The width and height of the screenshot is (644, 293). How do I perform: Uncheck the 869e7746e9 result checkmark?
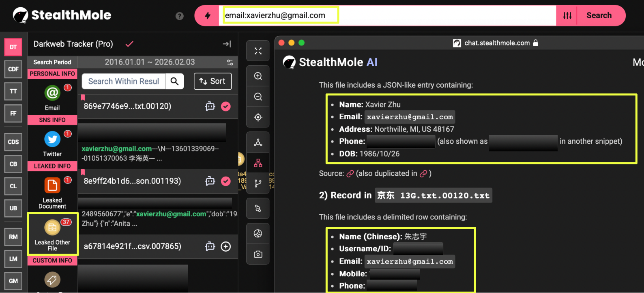(226, 106)
